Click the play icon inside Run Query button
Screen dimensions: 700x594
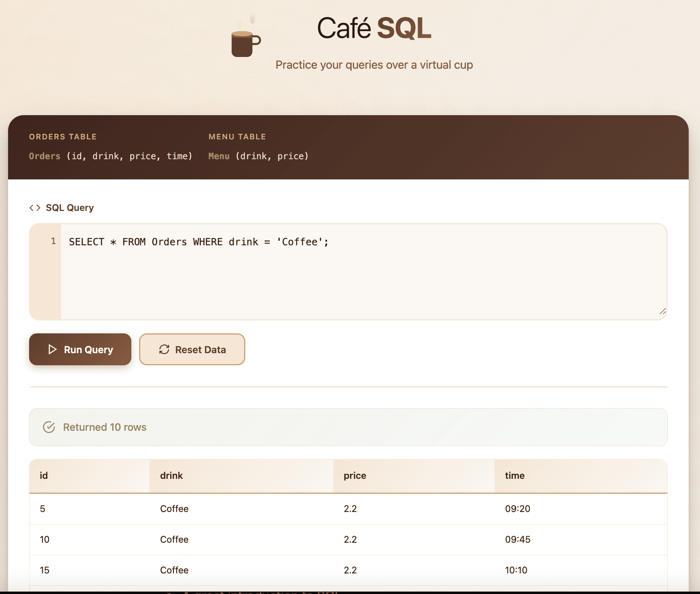click(x=53, y=350)
